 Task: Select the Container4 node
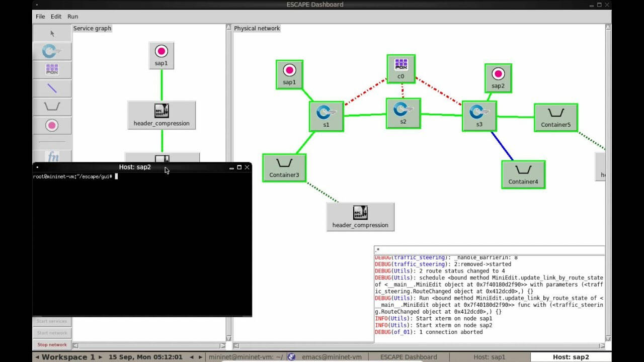point(523,174)
